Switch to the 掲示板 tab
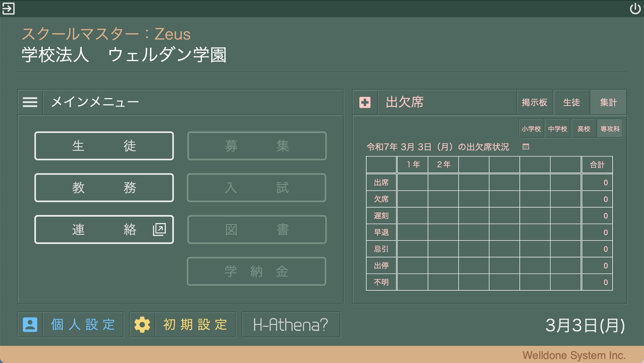 [x=534, y=102]
